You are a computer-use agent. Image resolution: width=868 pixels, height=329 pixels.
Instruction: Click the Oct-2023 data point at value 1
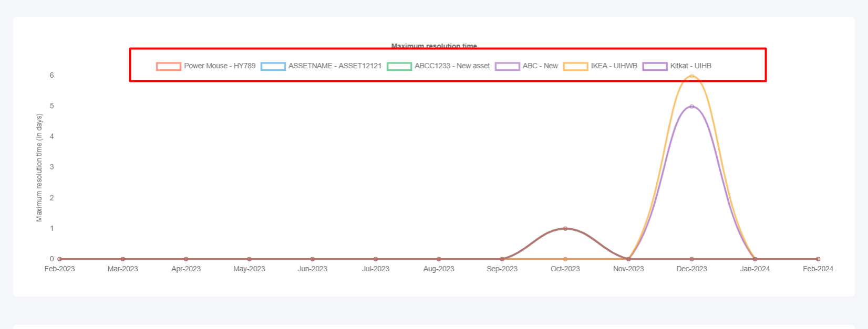click(565, 229)
